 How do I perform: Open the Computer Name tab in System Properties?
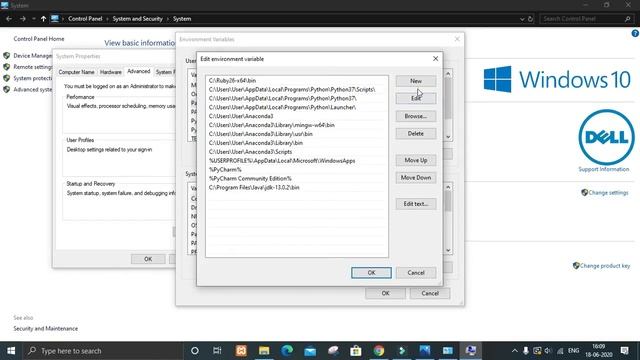pos(76,72)
